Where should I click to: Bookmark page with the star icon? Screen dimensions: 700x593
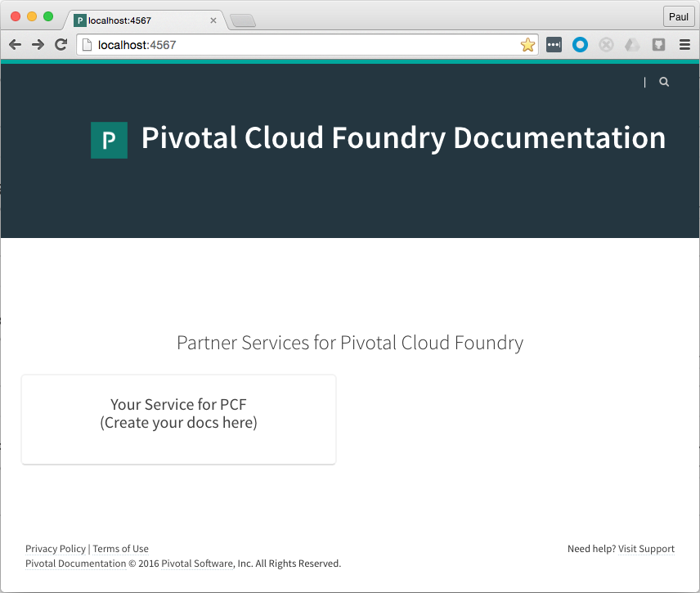point(527,45)
